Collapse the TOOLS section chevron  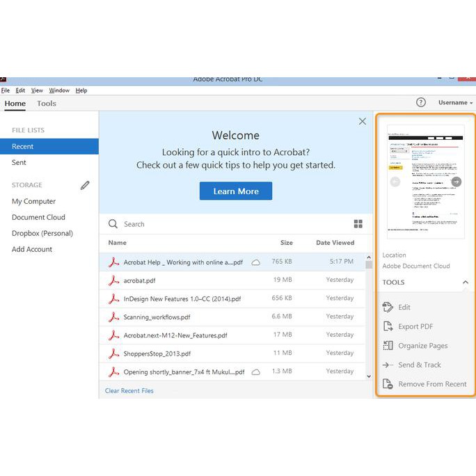466,283
